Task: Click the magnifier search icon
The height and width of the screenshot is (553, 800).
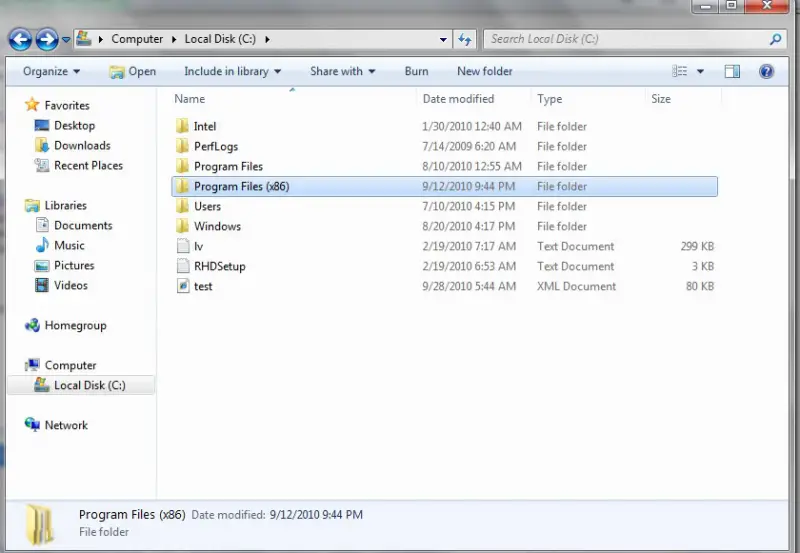Action: pyautogui.click(x=776, y=39)
